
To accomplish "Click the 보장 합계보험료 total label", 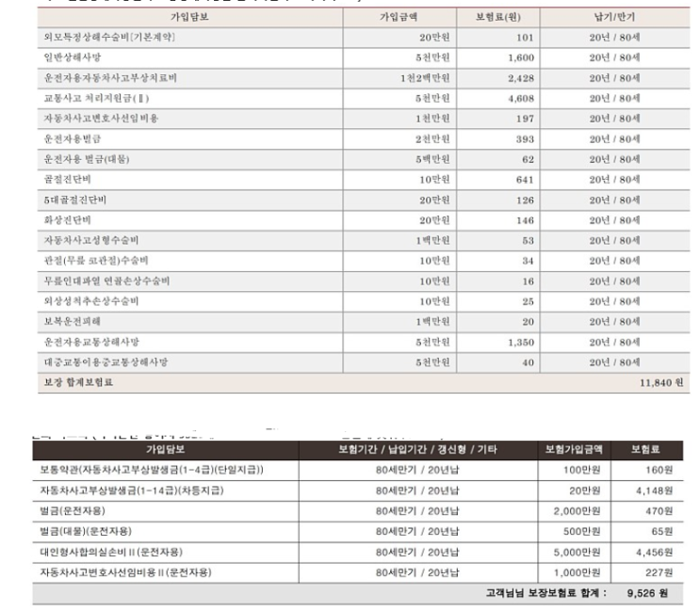I will tap(78, 382).
